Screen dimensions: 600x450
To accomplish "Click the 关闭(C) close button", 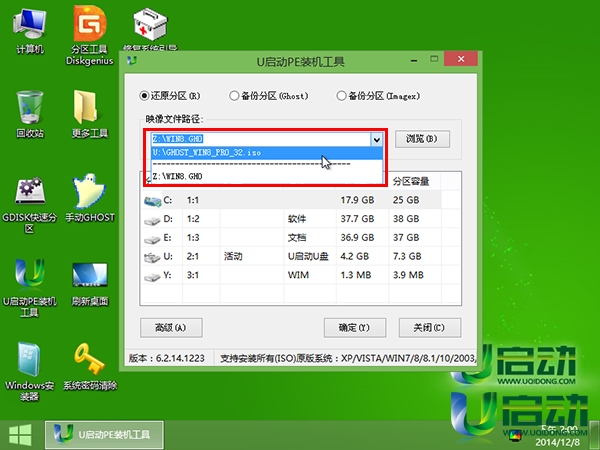I will pyautogui.click(x=429, y=328).
